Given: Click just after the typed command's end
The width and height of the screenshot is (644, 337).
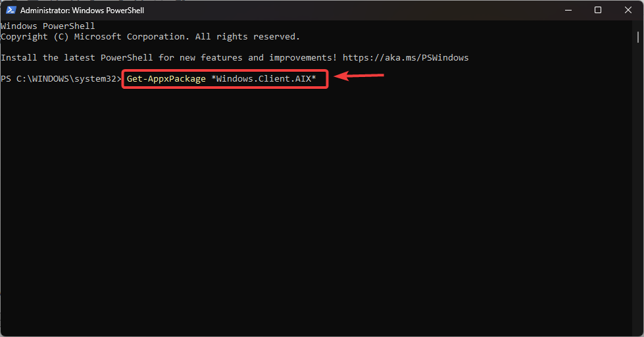Looking at the screenshot, I should click(321, 79).
